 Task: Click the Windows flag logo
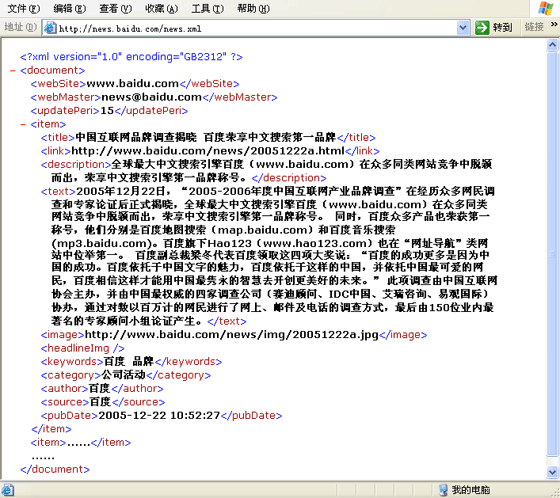(x=546, y=8)
